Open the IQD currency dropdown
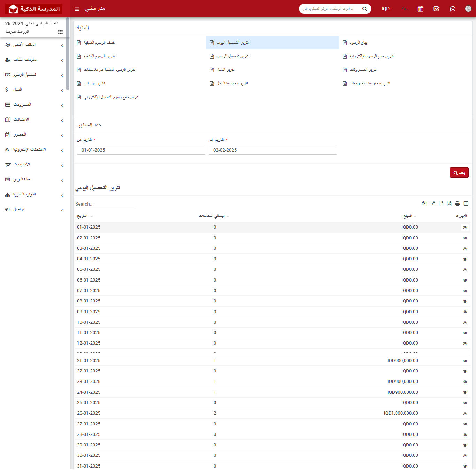 [386, 9]
